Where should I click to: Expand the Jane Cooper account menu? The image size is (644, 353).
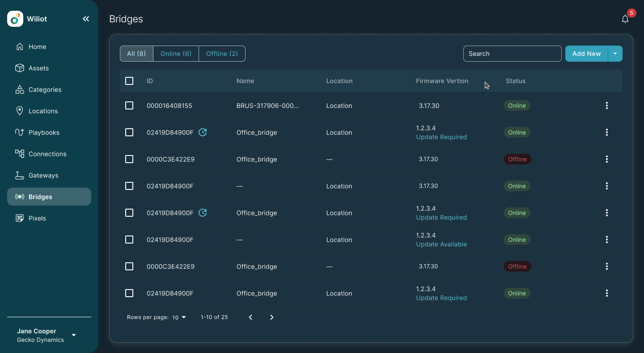click(x=74, y=335)
